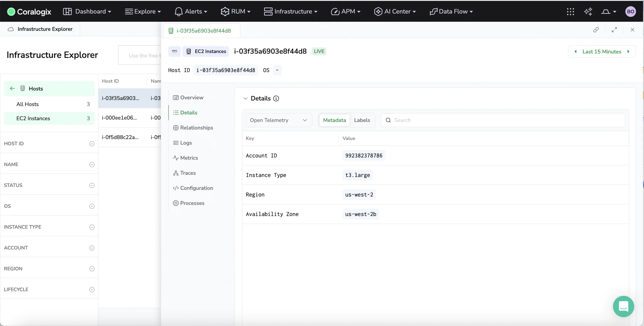Viewport: 644px width, 326px height.
Task: Go to the next time range
Action: (x=628, y=52)
